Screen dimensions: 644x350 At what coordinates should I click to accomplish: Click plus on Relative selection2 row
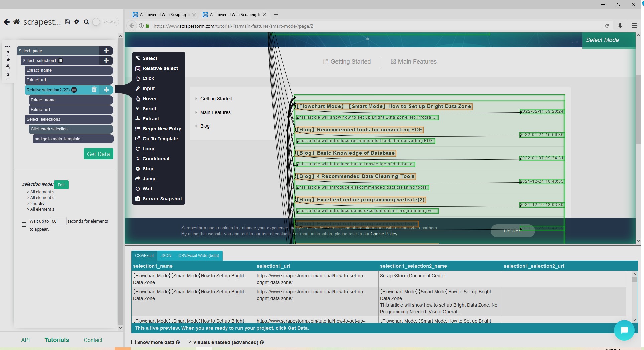pyautogui.click(x=106, y=90)
